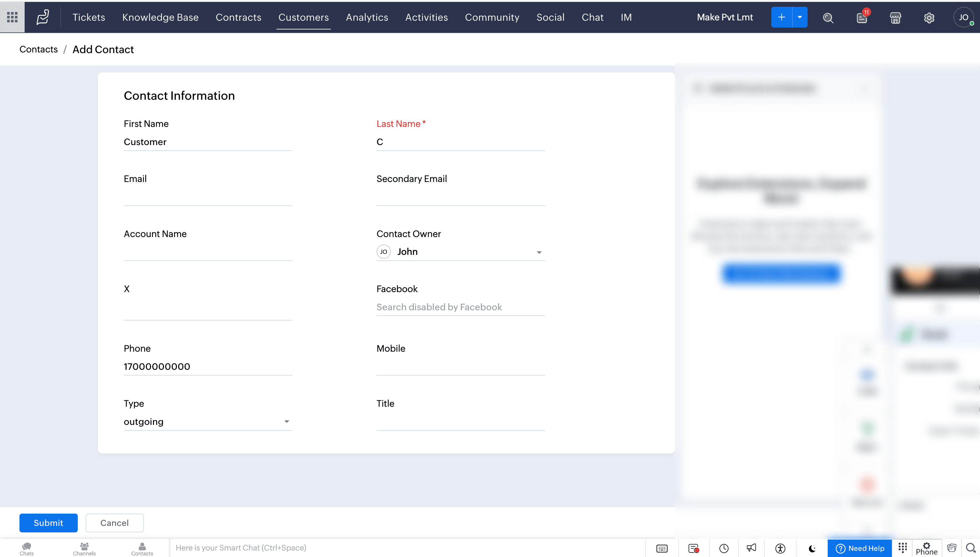Open the arrow next to the plus button
980x557 pixels.
799,17
